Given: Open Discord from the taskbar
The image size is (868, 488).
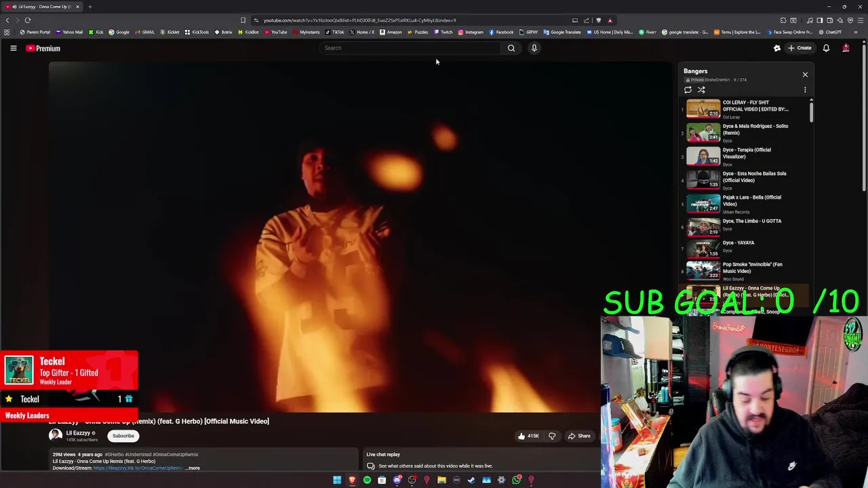Looking at the screenshot, I should [x=397, y=480].
